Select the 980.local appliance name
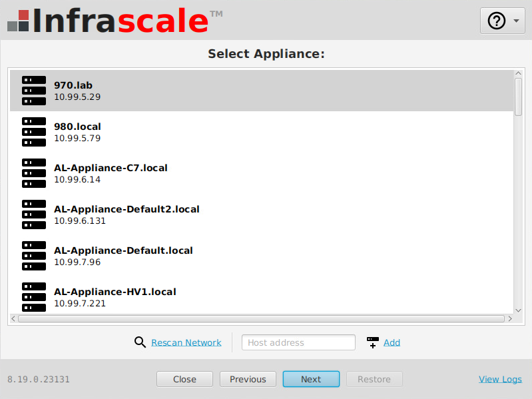The height and width of the screenshot is (399, 532). click(x=77, y=127)
